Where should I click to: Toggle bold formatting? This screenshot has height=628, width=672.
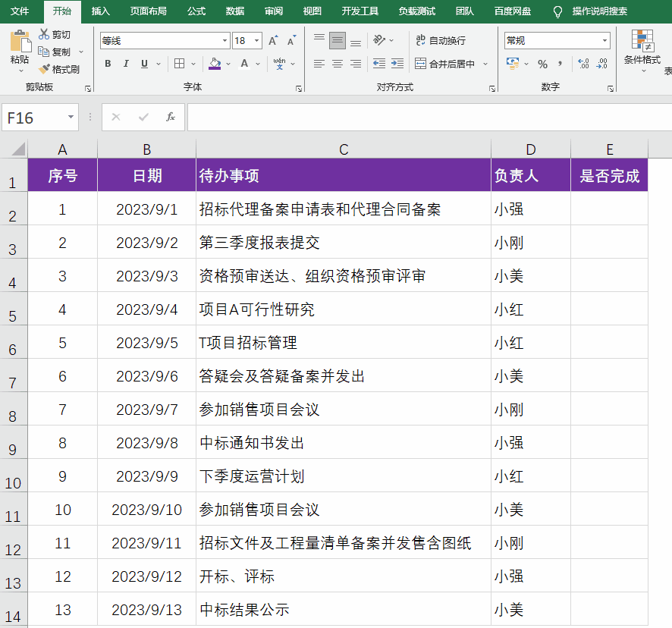pos(108,64)
